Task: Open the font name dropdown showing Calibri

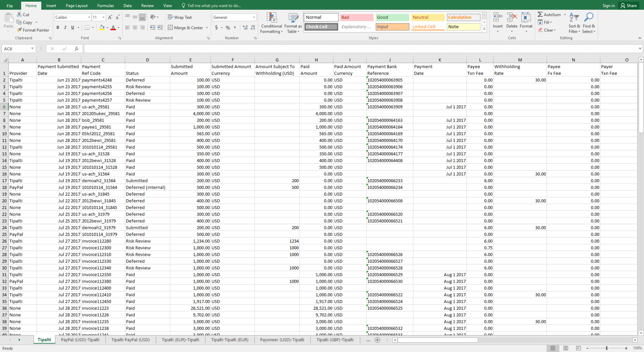Action: (89, 17)
